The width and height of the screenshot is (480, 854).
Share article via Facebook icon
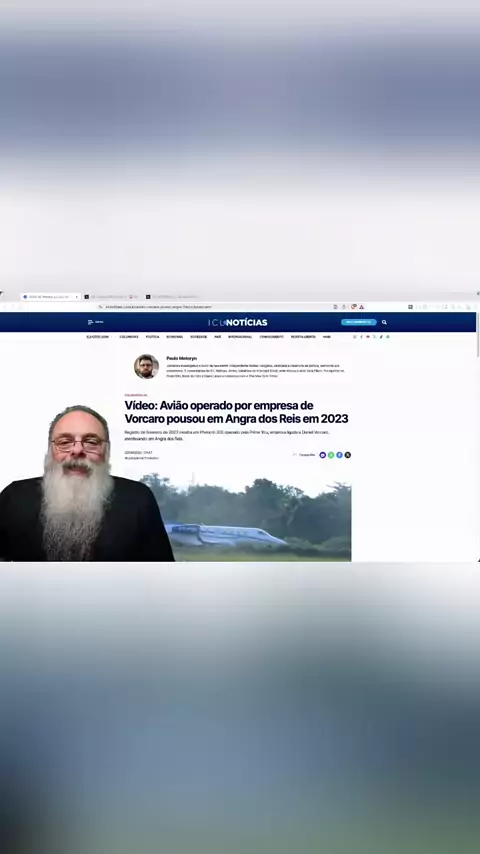[339, 455]
